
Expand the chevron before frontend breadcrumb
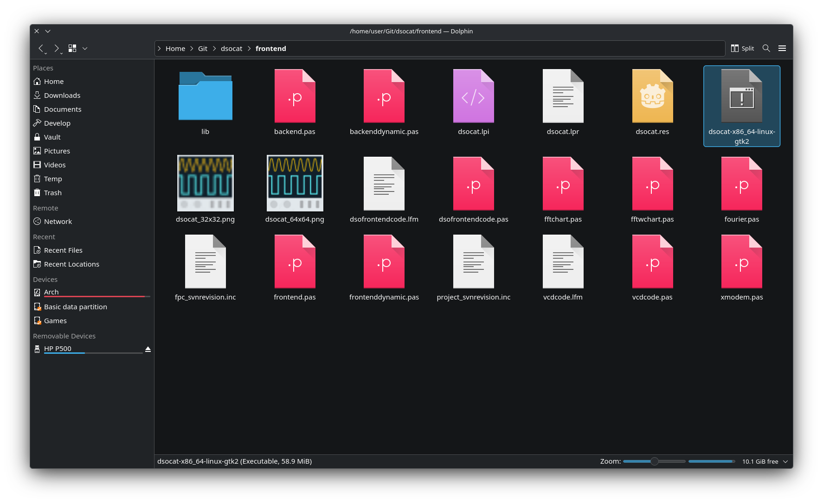249,49
